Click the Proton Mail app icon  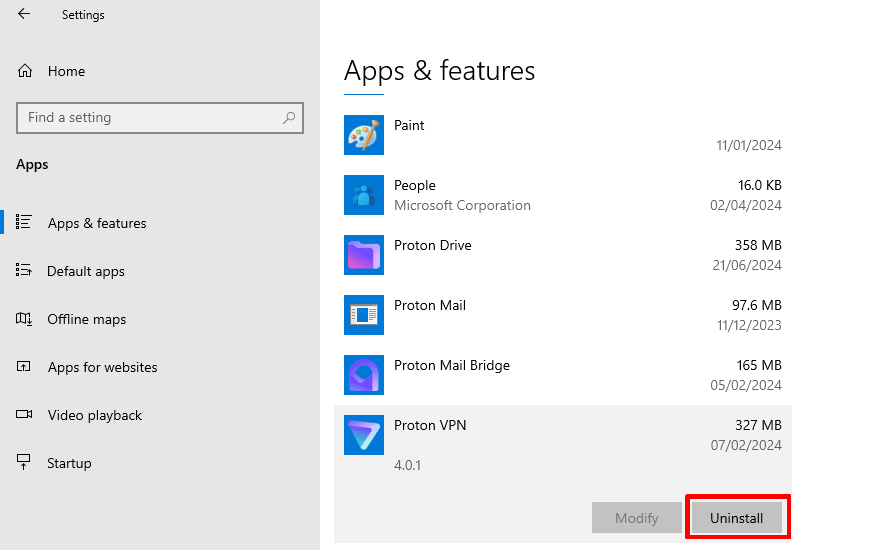click(x=364, y=315)
